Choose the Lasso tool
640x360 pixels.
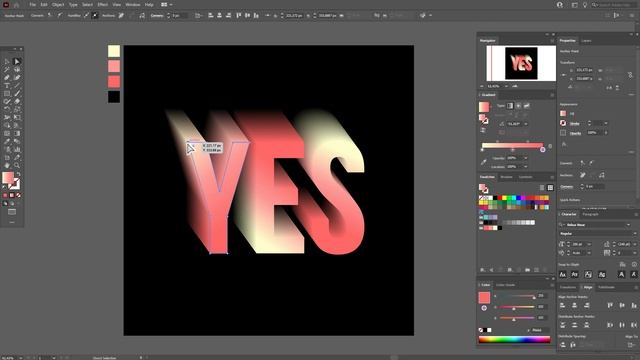(x=17, y=70)
